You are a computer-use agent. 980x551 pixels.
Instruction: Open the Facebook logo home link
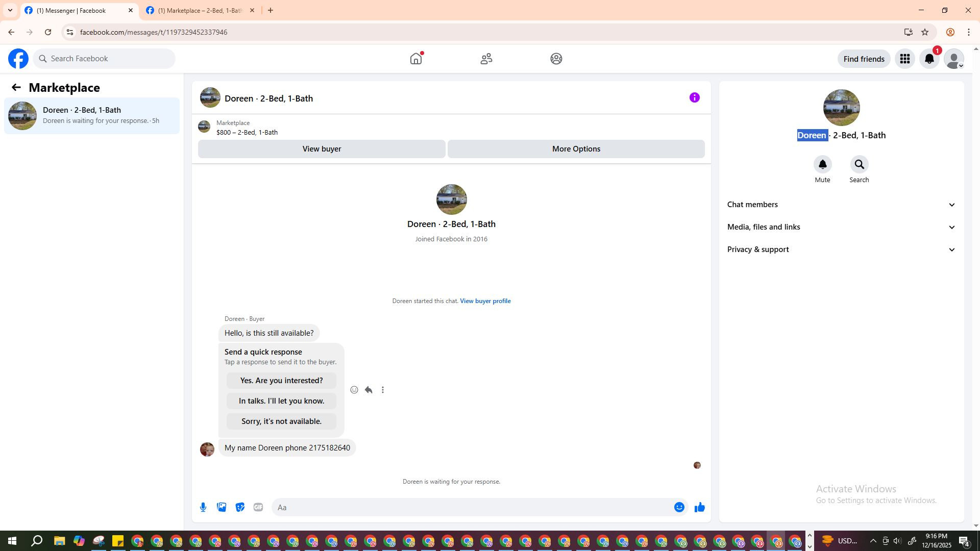[x=18, y=59]
